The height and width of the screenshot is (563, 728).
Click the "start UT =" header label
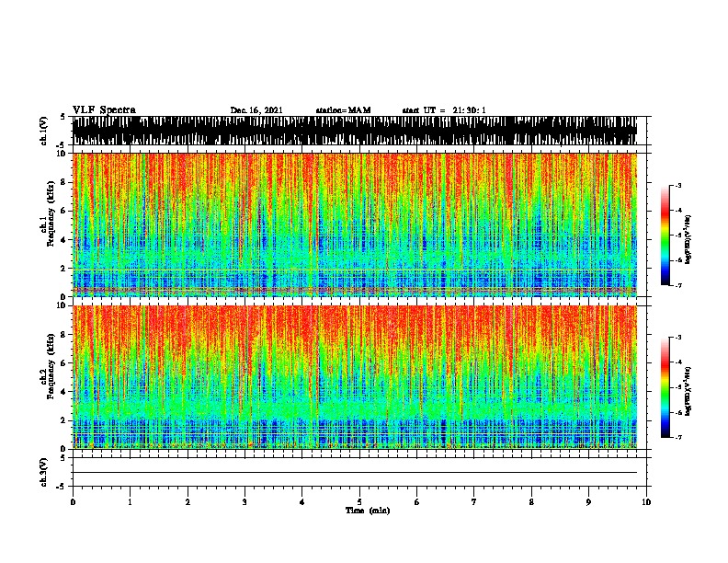(x=424, y=110)
